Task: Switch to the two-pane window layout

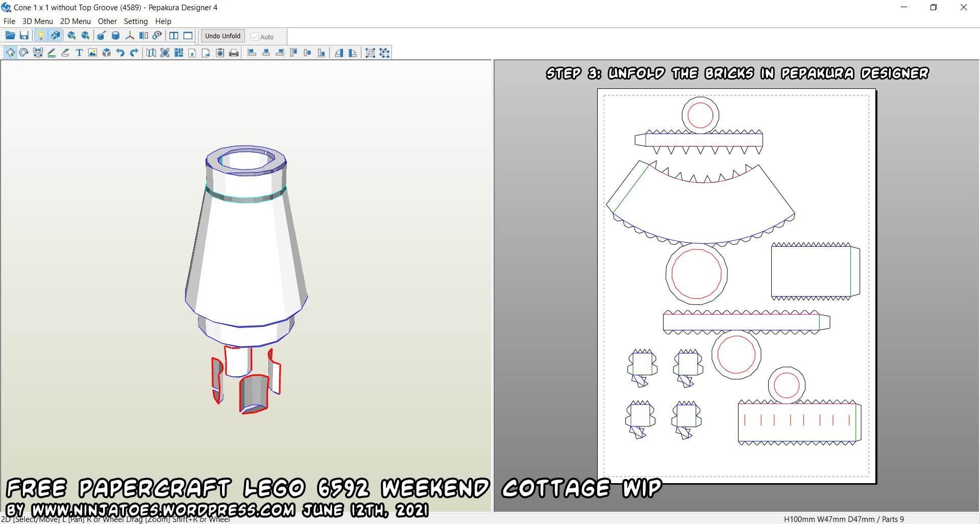Action: click(x=174, y=35)
